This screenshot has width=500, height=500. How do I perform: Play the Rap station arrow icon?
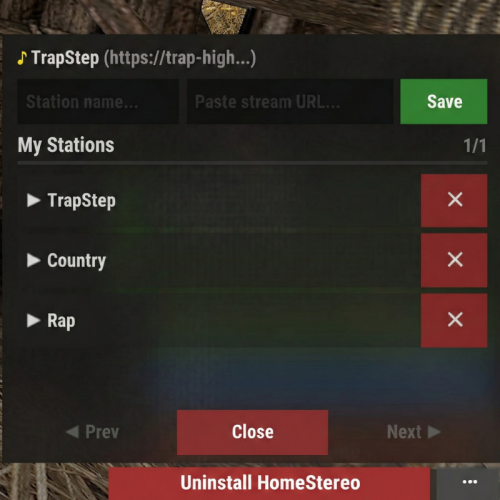click(x=33, y=320)
